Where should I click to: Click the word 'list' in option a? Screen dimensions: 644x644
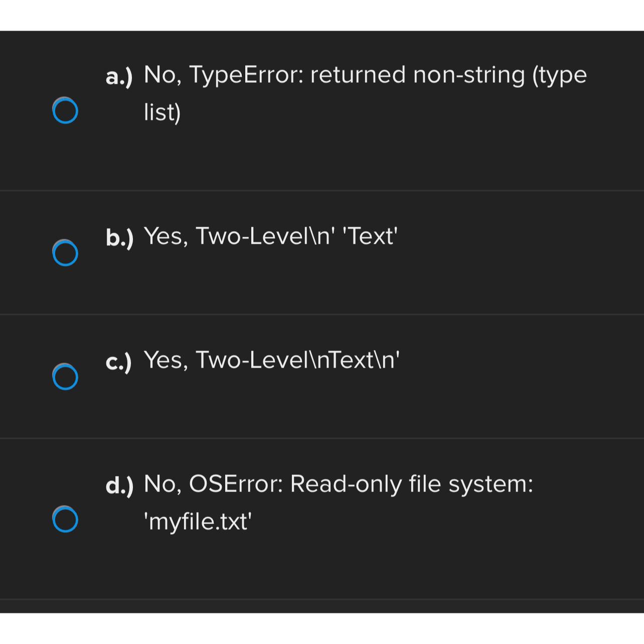158,111
